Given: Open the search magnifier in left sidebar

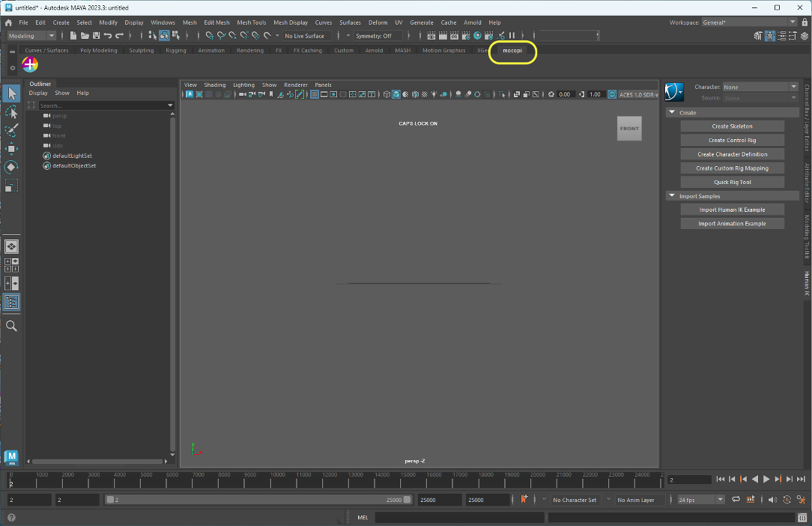Looking at the screenshot, I should [x=11, y=326].
